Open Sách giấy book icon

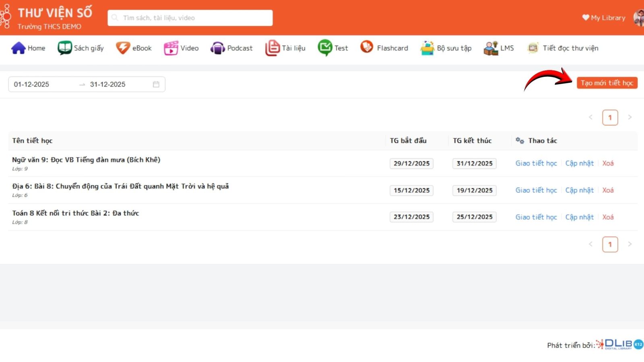[64, 48]
